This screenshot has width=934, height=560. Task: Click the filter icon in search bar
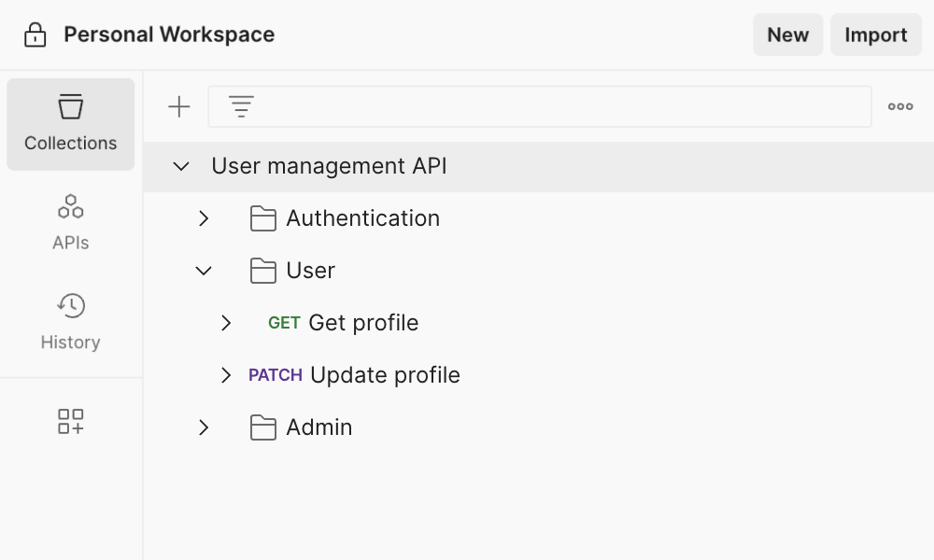pyautogui.click(x=241, y=107)
